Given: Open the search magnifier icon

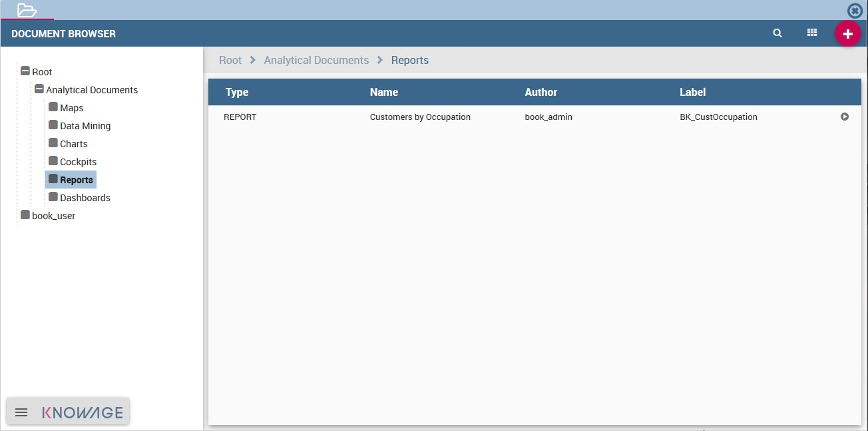Looking at the screenshot, I should click(x=777, y=33).
